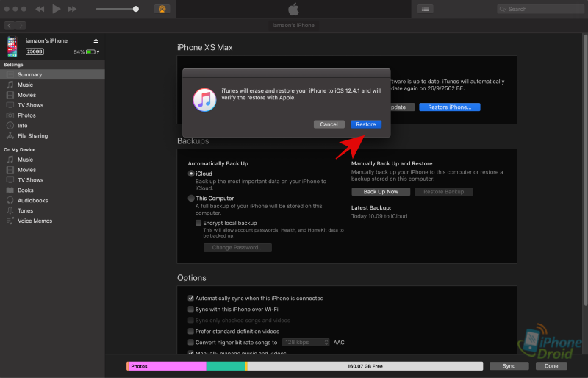
Task: Click the Change Password... button
Action: coord(237,247)
